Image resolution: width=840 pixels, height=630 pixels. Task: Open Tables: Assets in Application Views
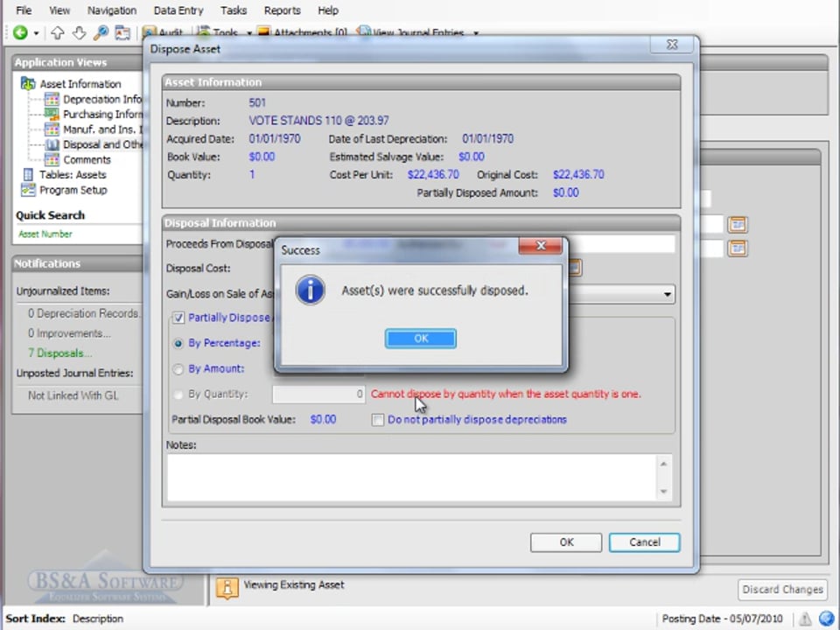pos(73,175)
